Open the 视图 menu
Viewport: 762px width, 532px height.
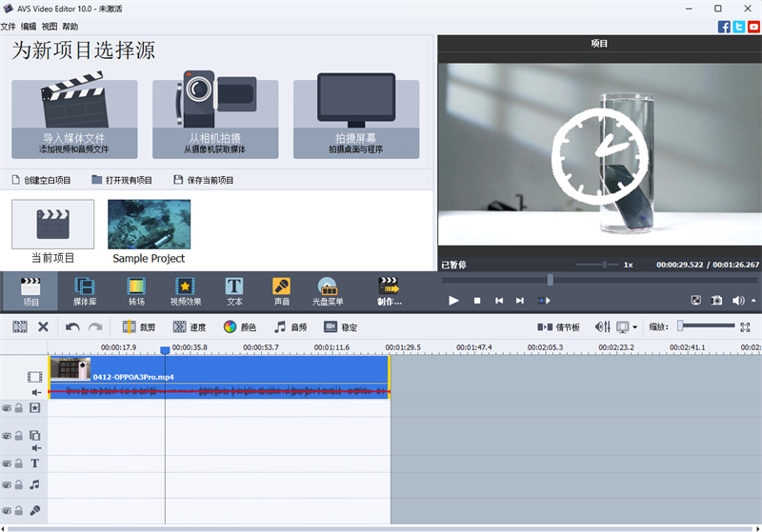click(x=50, y=27)
